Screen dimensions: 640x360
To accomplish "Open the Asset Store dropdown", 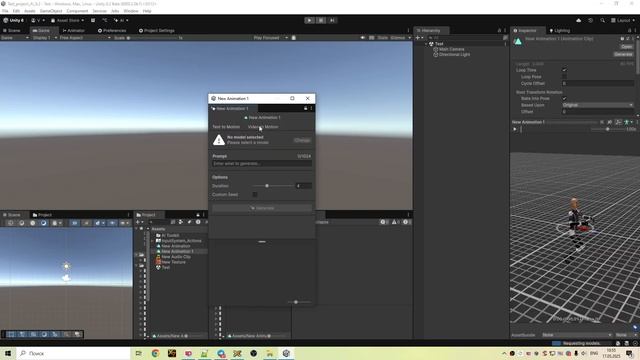I will pyautogui.click(x=67, y=20).
